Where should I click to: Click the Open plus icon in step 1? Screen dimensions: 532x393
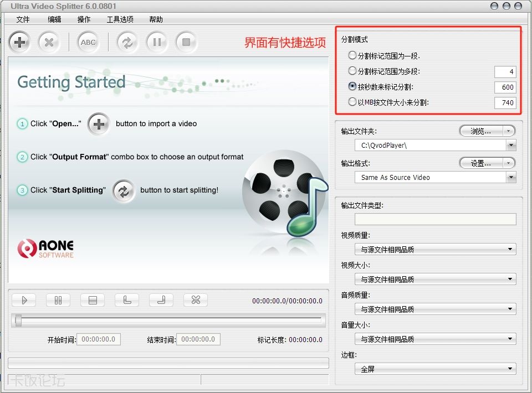(x=99, y=124)
